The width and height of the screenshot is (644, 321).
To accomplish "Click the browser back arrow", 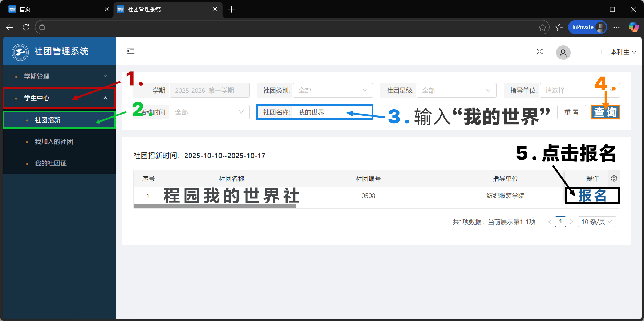I will point(10,27).
